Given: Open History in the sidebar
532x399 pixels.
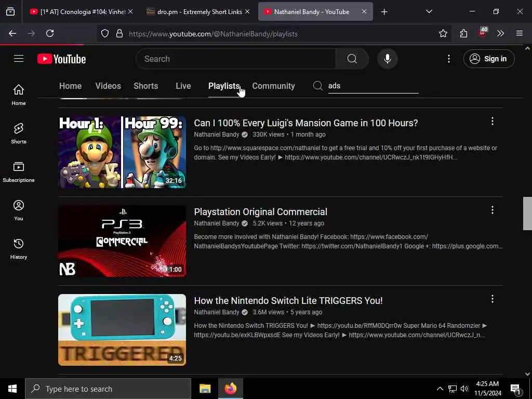Looking at the screenshot, I should tap(19, 249).
